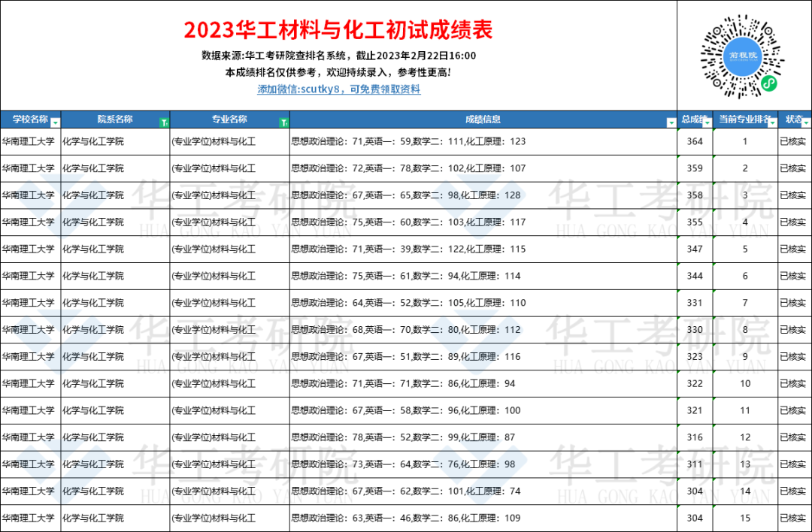This screenshot has width=812, height=532.
Task: Select score details ending 化工原理：87
Action: click(x=483, y=437)
